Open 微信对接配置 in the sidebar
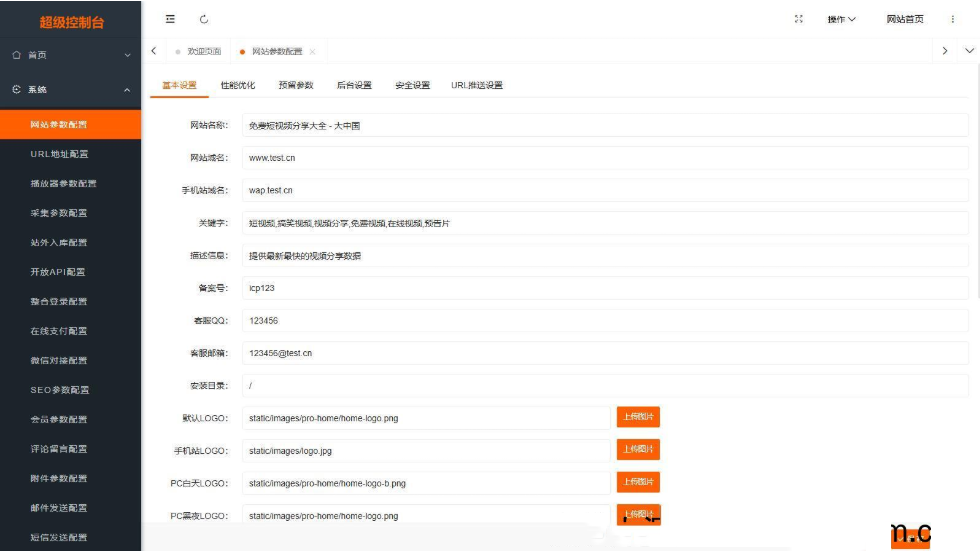 pos(71,360)
